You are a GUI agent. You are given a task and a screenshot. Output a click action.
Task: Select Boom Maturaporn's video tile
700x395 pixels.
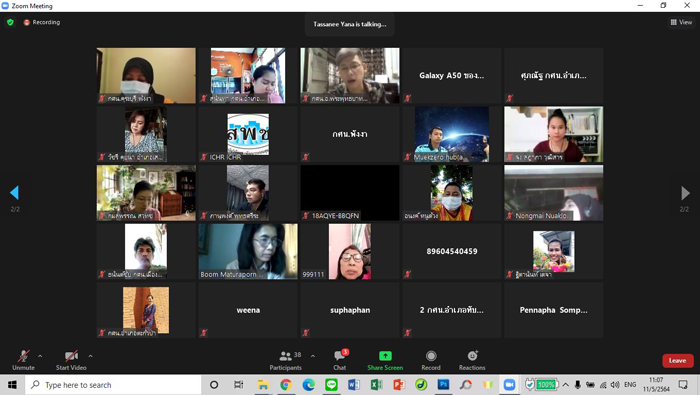click(x=248, y=251)
